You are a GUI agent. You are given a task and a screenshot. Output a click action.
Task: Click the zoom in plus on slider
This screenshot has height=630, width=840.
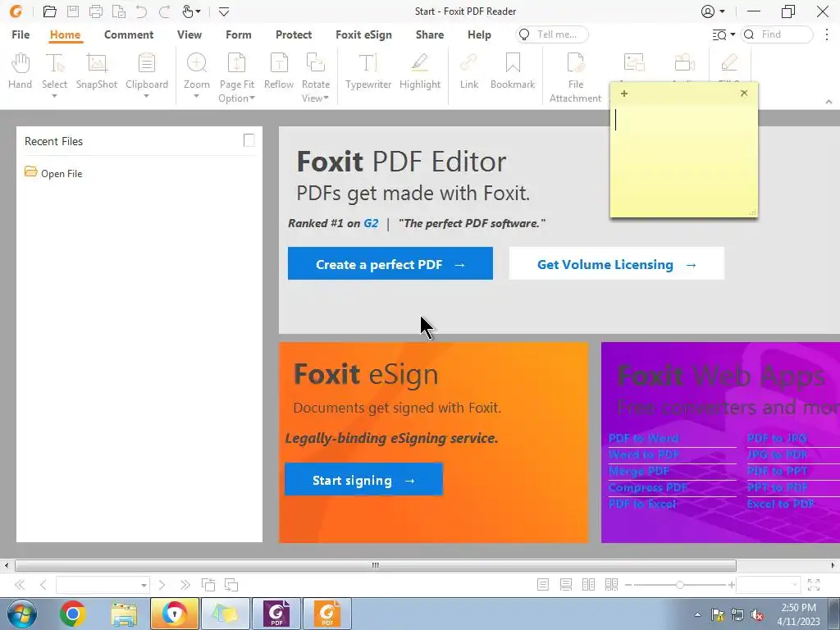click(x=731, y=585)
